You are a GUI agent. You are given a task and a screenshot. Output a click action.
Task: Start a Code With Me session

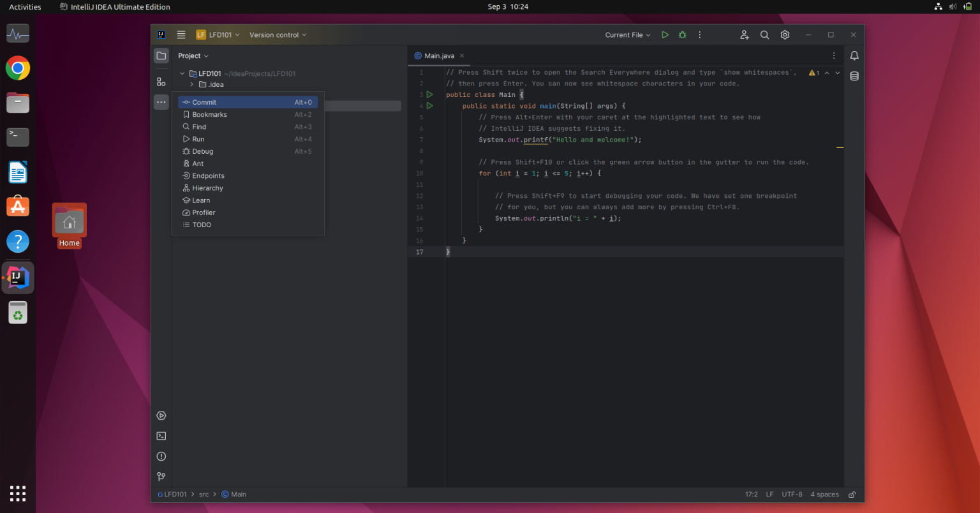tap(745, 34)
